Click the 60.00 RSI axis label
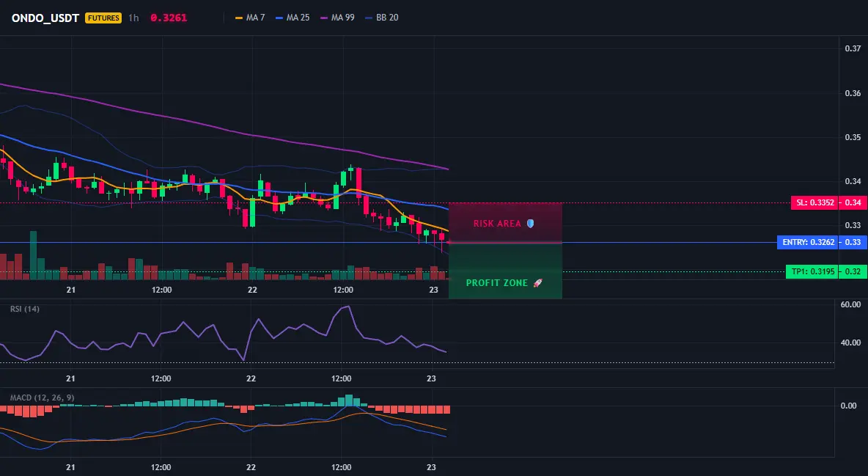 click(x=851, y=304)
